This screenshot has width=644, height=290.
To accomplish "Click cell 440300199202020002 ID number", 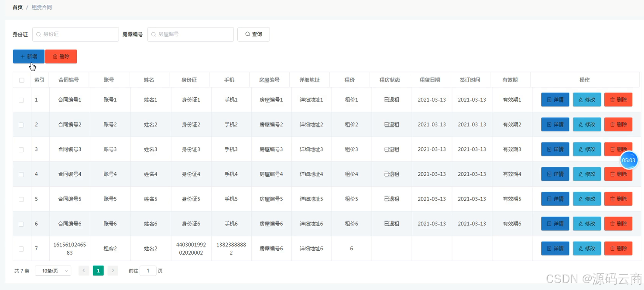I will click(191, 249).
